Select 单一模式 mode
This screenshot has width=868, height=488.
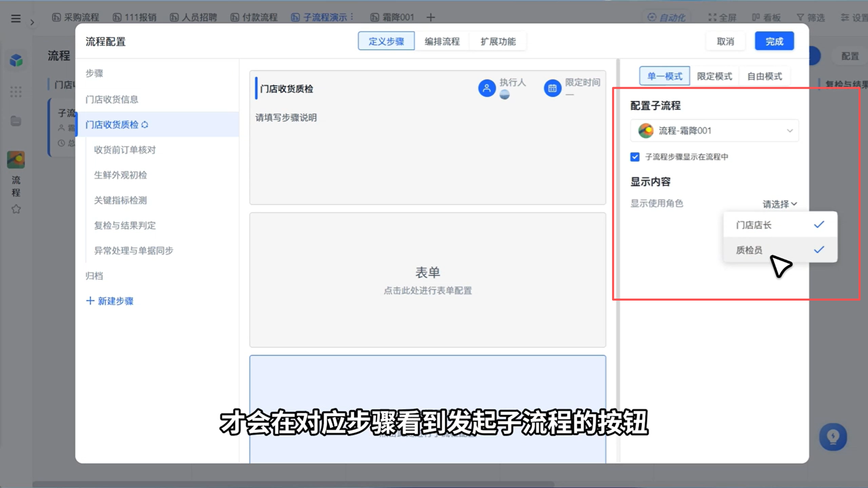coord(664,76)
